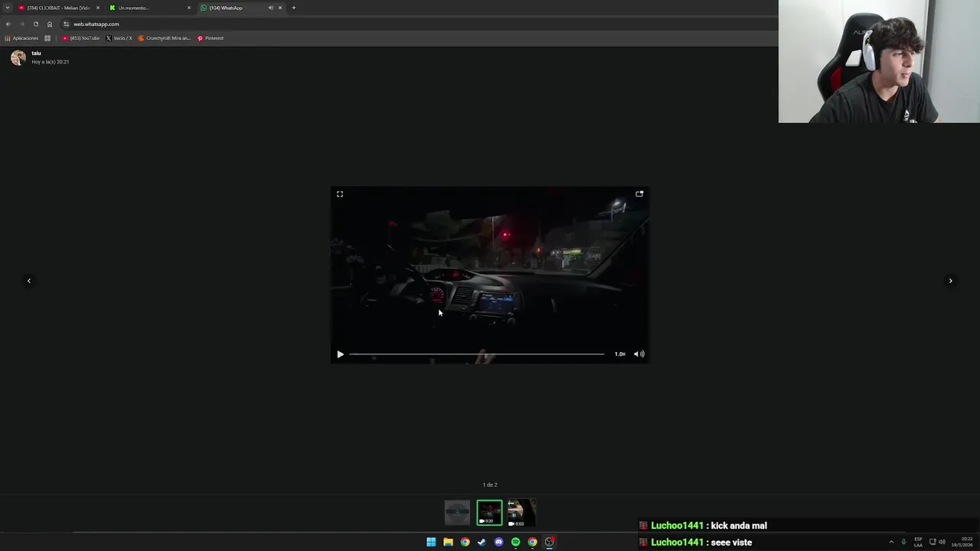Click taiu contact profile picture

18,57
